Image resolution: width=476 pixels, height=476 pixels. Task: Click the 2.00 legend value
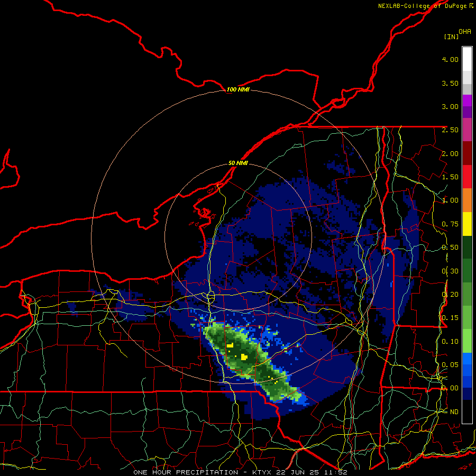[x=450, y=153]
